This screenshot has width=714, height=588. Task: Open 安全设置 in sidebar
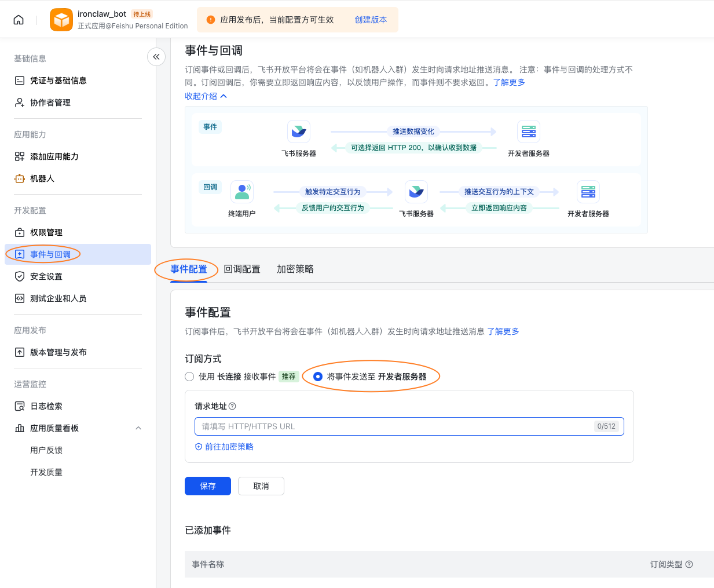click(78, 276)
